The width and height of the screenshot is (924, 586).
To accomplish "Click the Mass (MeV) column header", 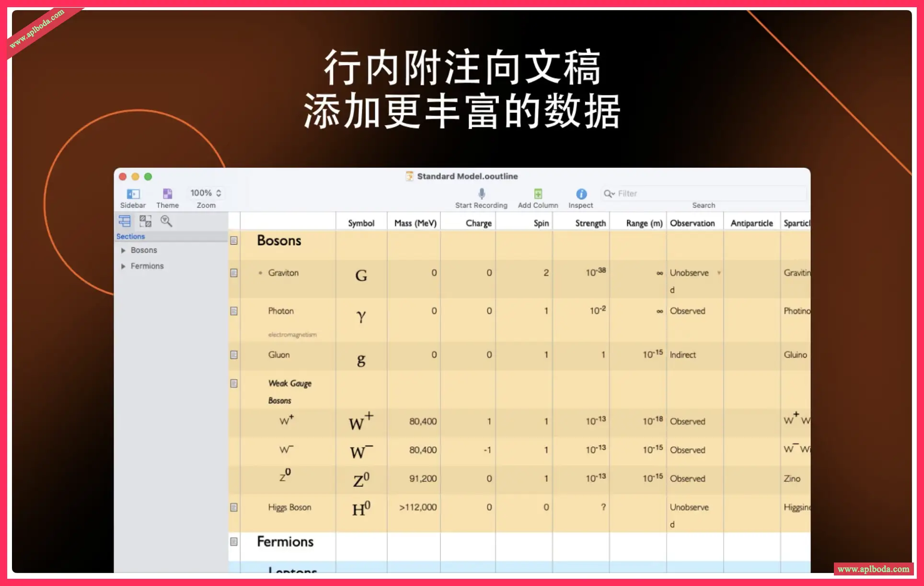I will pyautogui.click(x=415, y=223).
